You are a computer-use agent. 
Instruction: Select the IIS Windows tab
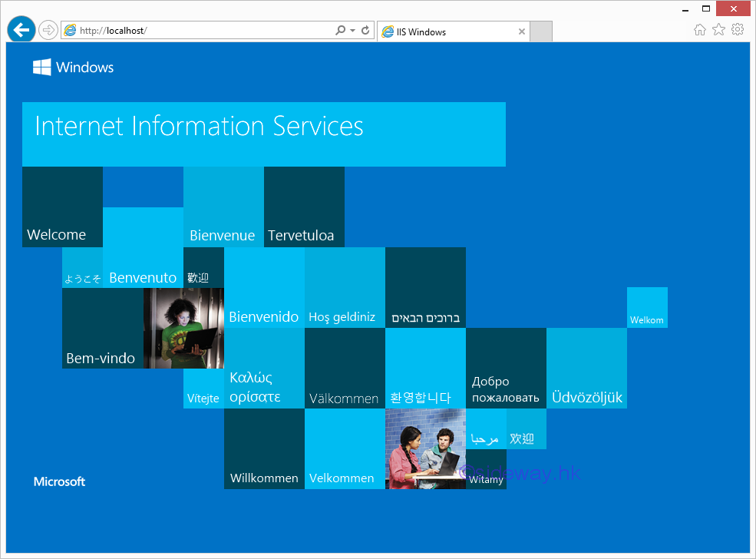[x=445, y=32]
